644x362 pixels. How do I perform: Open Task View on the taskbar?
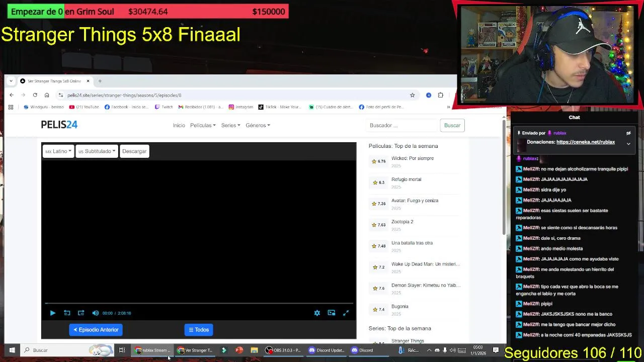(122, 350)
